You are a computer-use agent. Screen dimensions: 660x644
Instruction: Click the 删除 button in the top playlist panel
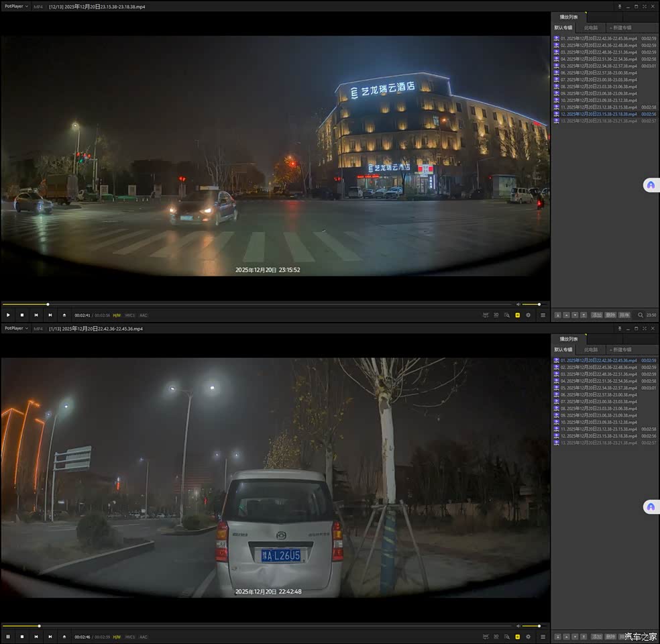(x=610, y=315)
